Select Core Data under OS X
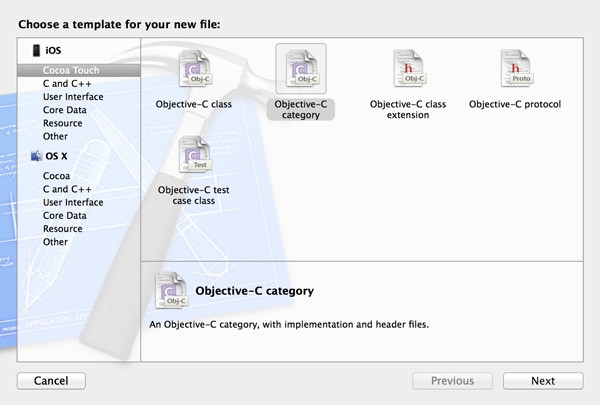The width and height of the screenshot is (600, 405). click(x=65, y=216)
